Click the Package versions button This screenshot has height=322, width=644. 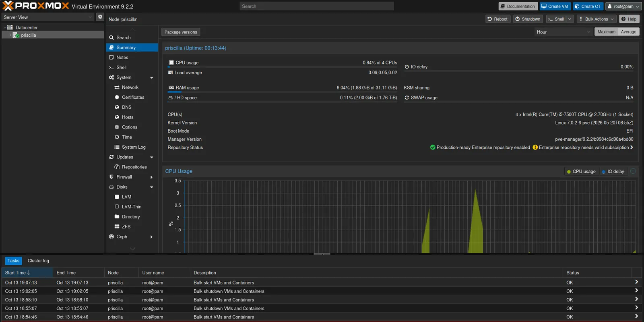click(181, 32)
